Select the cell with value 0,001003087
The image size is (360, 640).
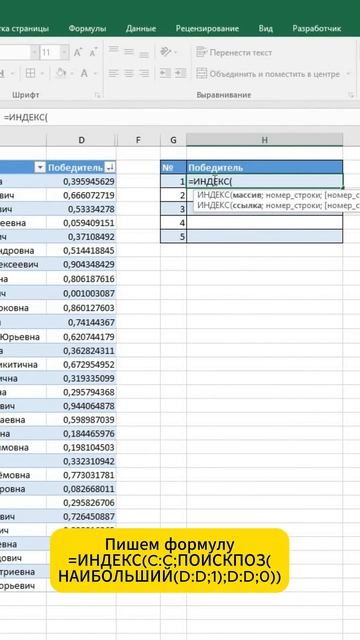pos(81,293)
